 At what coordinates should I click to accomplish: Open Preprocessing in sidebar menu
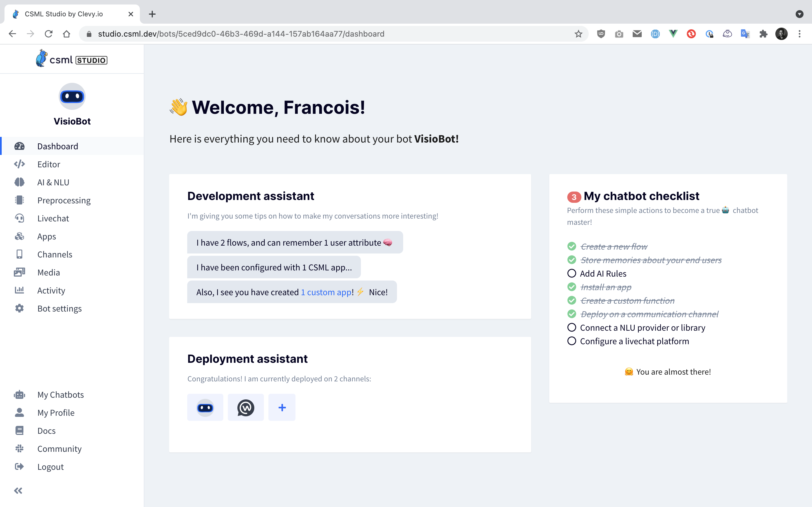click(x=64, y=200)
